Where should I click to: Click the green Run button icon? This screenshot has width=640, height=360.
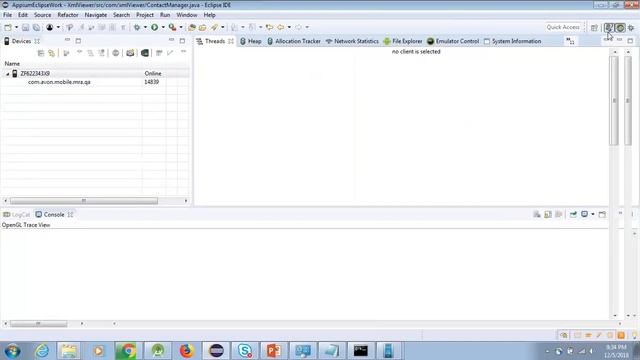(155, 27)
